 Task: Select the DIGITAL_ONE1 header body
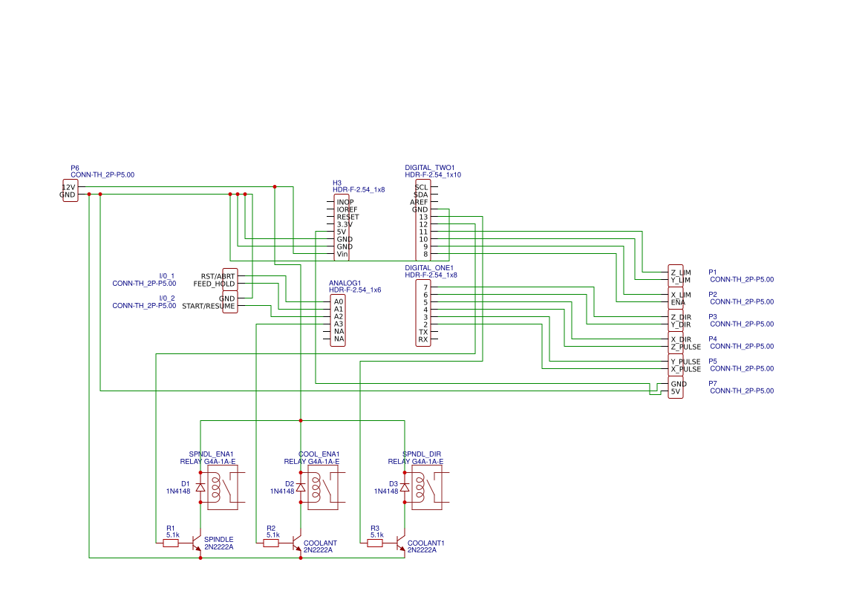(423, 313)
